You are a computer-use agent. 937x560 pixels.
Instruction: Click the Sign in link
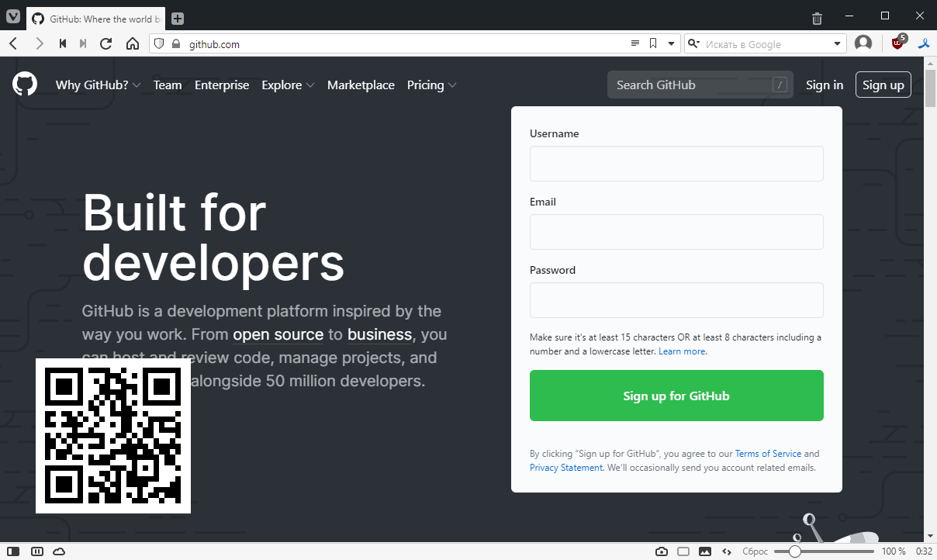point(825,85)
